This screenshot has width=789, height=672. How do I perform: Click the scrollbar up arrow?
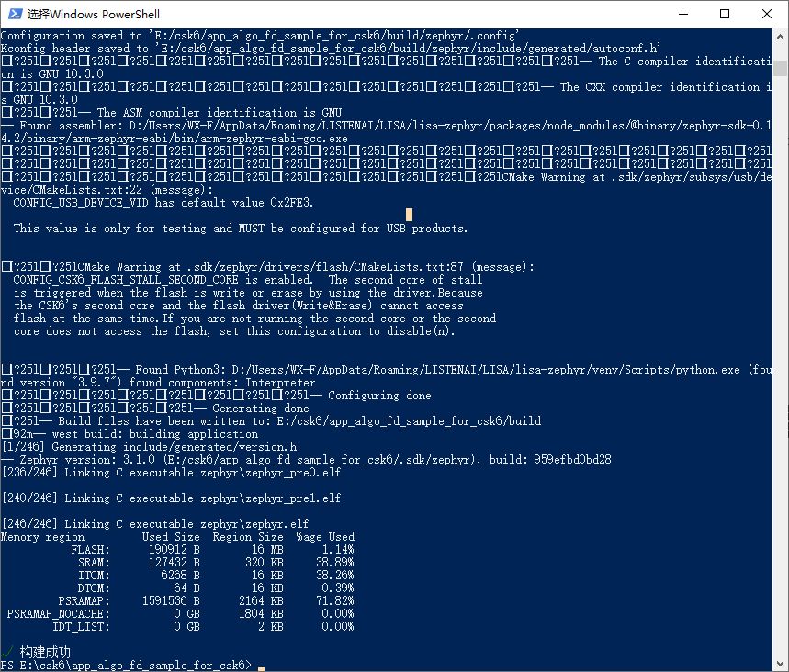click(780, 38)
